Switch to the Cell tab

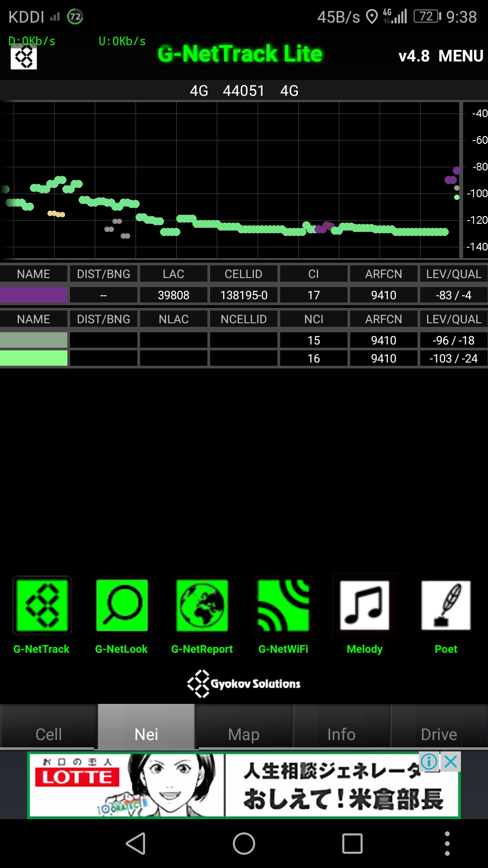[x=49, y=727]
